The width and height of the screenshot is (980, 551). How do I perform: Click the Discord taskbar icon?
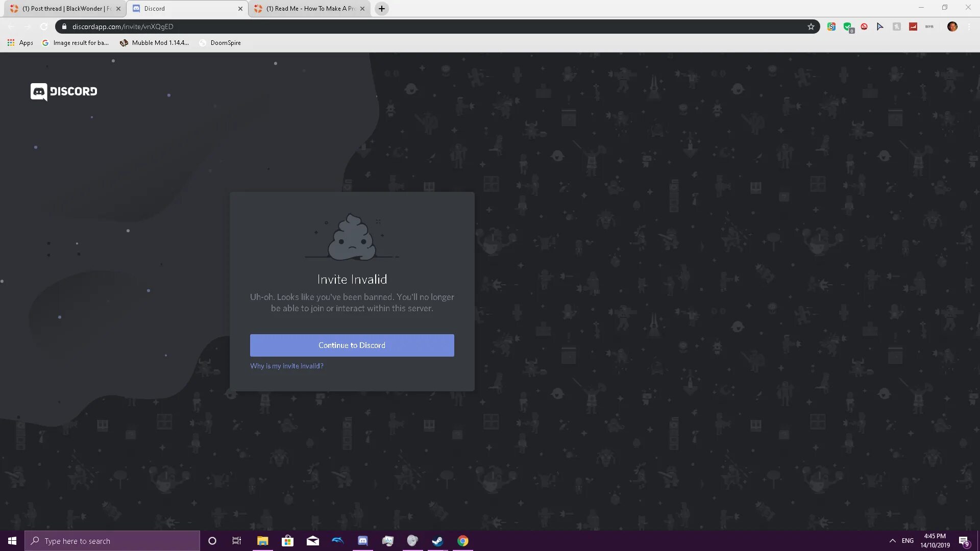coord(363,540)
